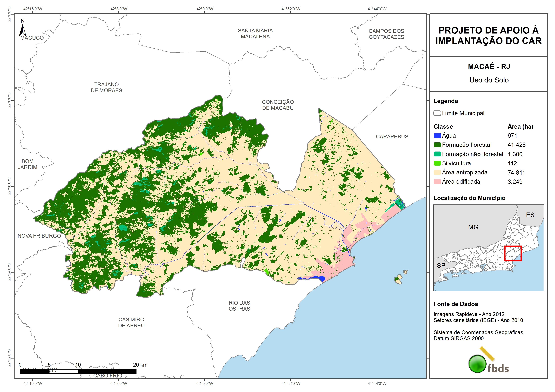This screenshot has height=392, width=555.
Task: Click the Limite Municipal legend symbol
Action: [437, 113]
